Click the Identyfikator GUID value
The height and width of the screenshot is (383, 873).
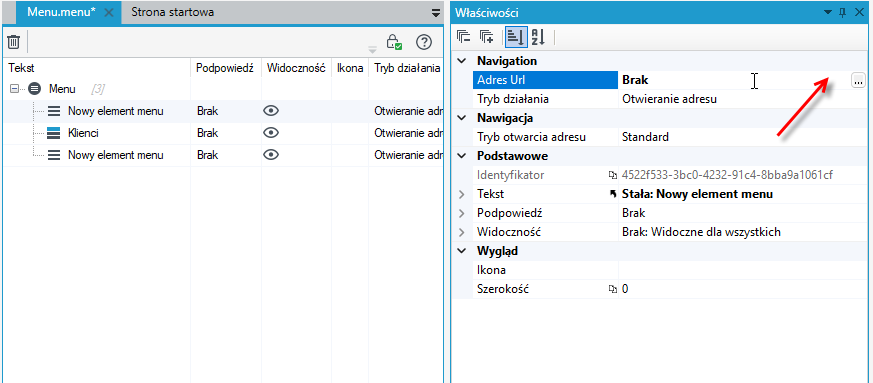[x=728, y=175]
